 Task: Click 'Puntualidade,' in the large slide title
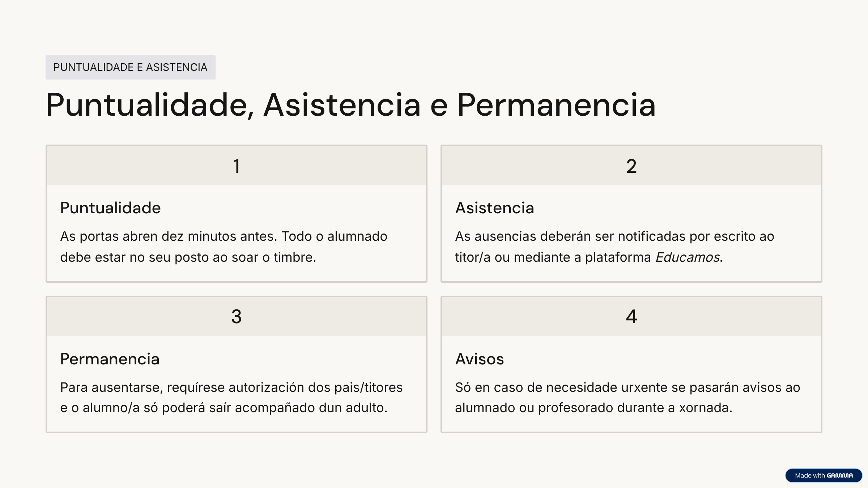click(150, 105)
